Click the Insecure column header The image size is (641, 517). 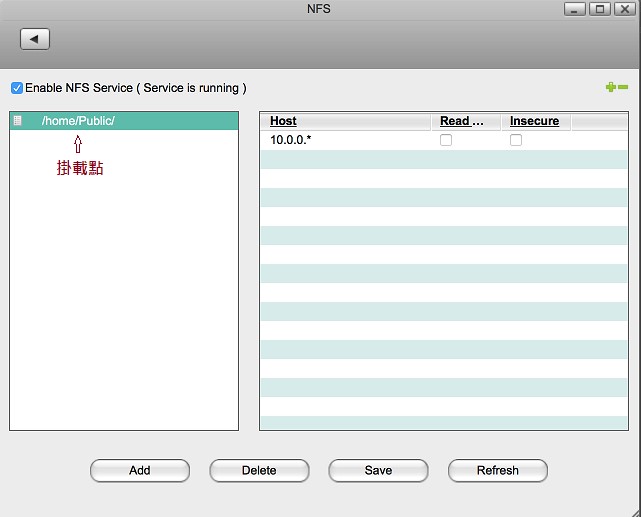tap(534, 121)
